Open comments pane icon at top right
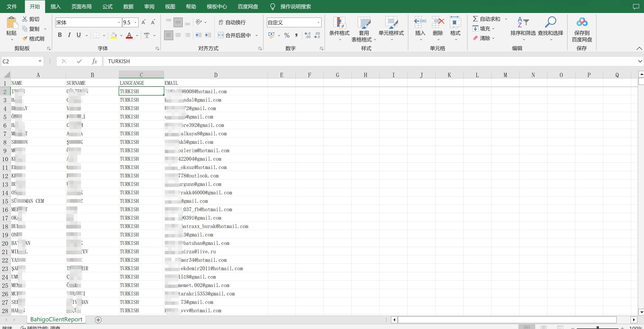This screenshot has width=644, height=329. [x=636, y=6]
